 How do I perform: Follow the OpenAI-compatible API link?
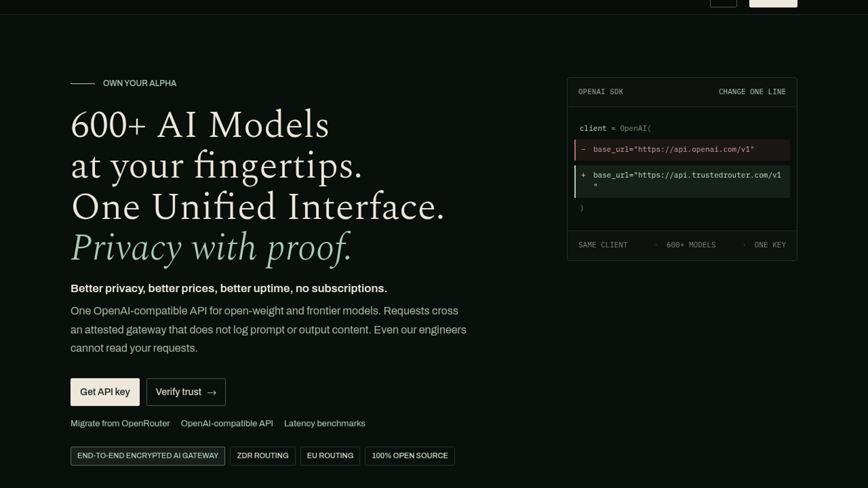[x=227, y=423]
